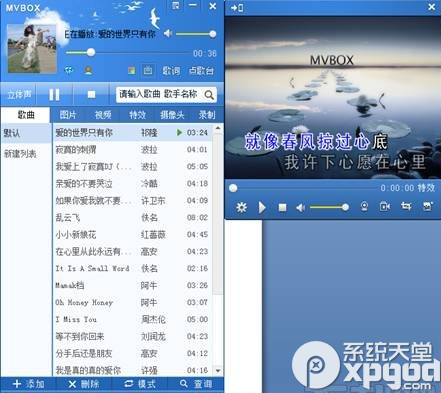
Task: Select the song 小小新娘花
Action: pos(133,235)
